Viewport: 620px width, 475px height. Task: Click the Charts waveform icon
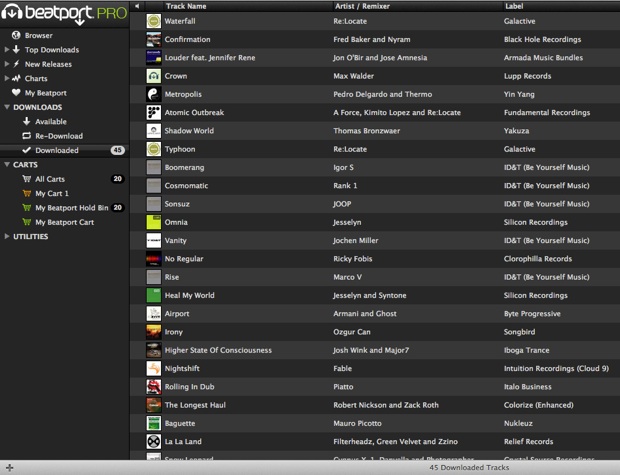coord(16,78)
